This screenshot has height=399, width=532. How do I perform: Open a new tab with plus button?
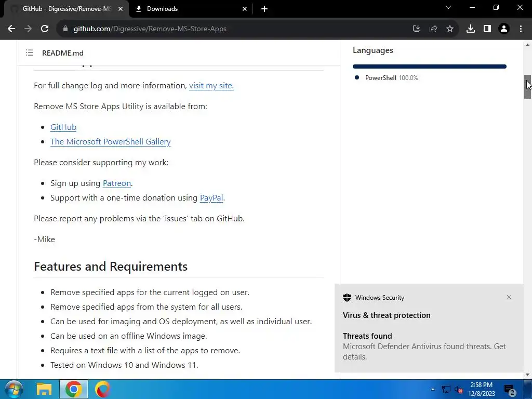tap(264, 9)
